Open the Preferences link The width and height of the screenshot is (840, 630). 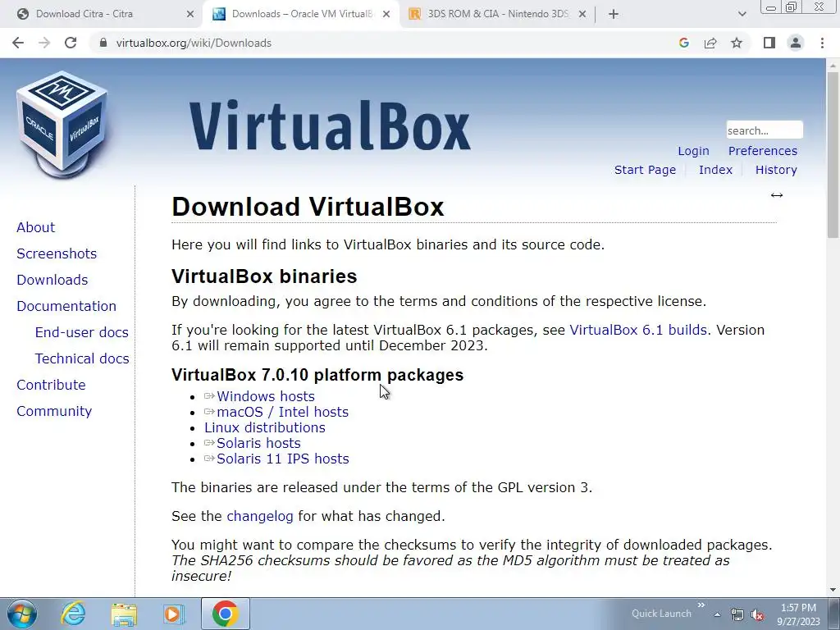(762, 151)
